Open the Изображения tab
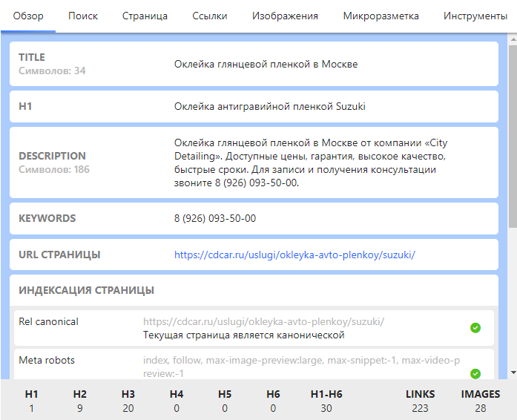This screenshot has height=420, width=517. [285, 16]
